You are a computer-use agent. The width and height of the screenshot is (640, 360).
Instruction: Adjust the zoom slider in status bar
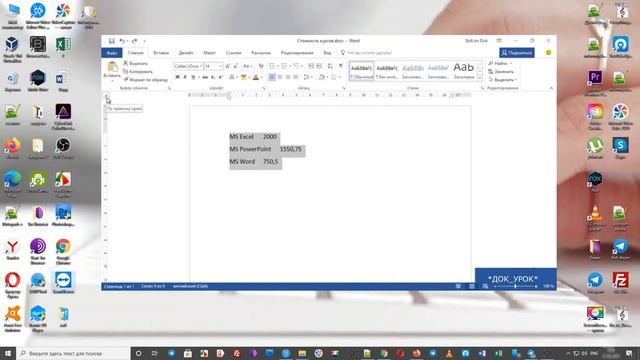(x=515, y=287)
